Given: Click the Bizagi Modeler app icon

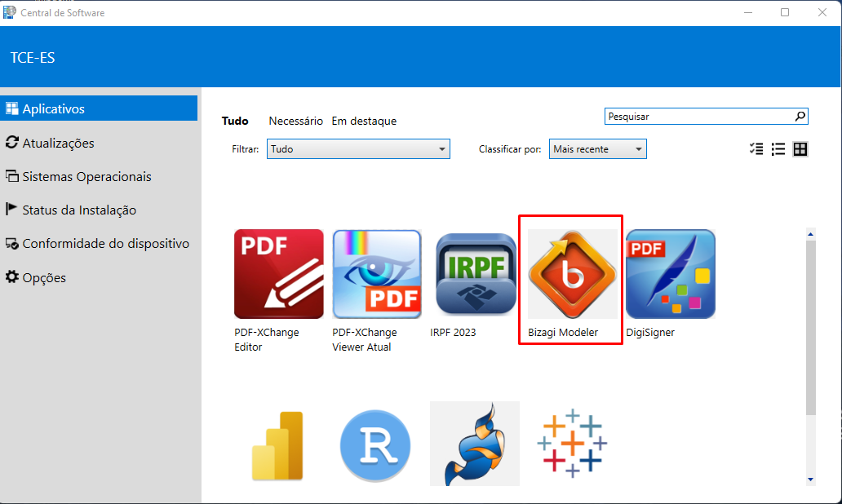Looking at the screenshot, I should pos(573,274).
